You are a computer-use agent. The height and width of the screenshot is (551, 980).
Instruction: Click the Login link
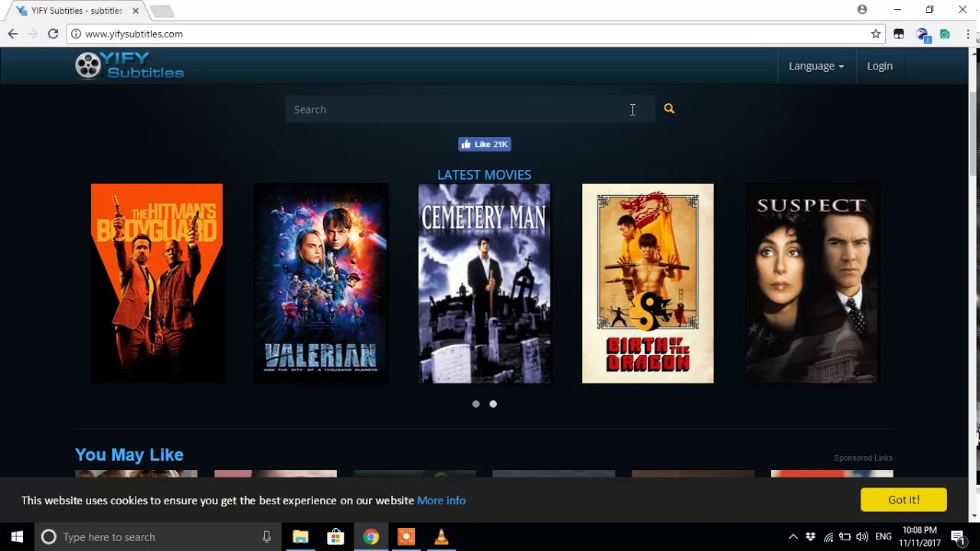pos(880,66)
